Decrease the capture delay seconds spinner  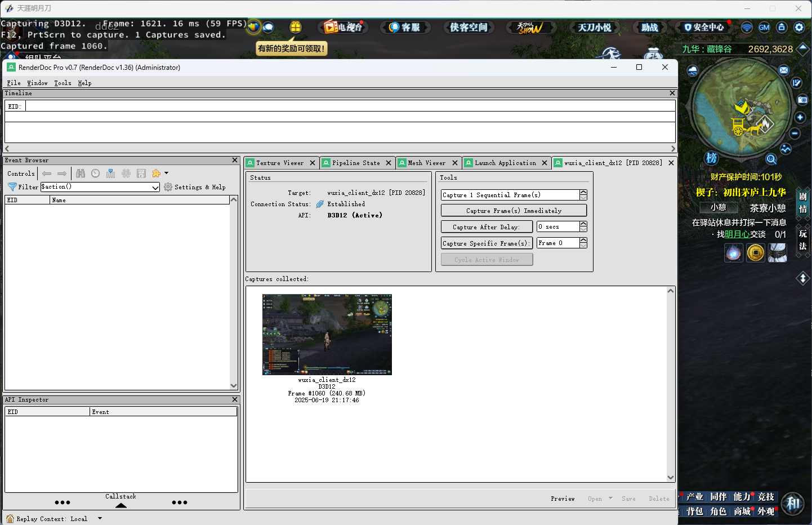[x=583, y=229]
